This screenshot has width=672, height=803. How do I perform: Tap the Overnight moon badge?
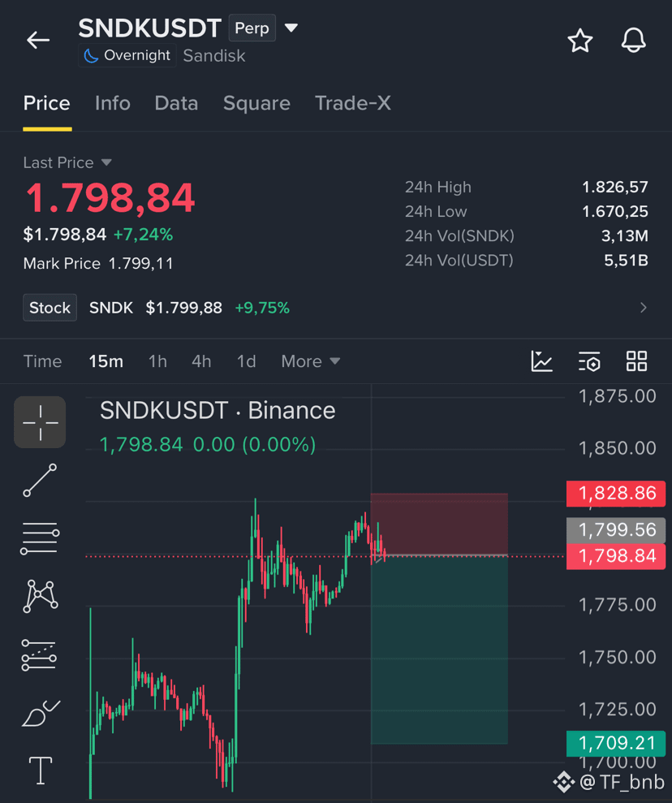click(x=127, y=55)
